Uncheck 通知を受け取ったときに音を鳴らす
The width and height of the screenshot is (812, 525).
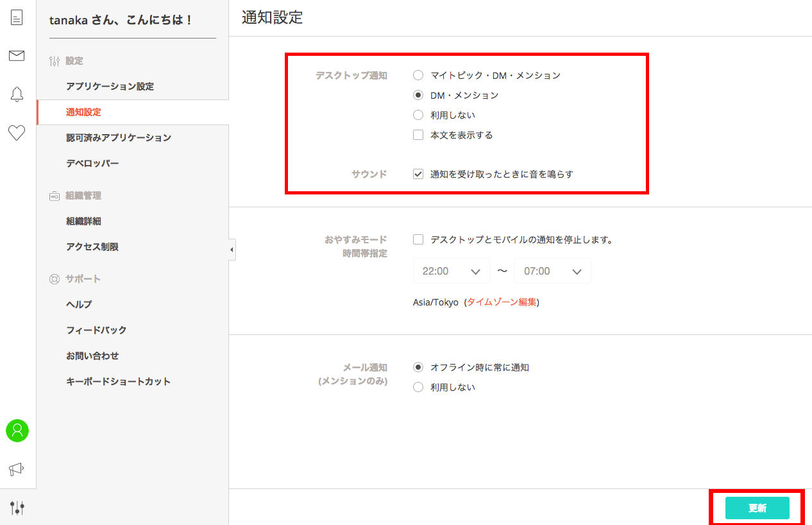(418, 174)
